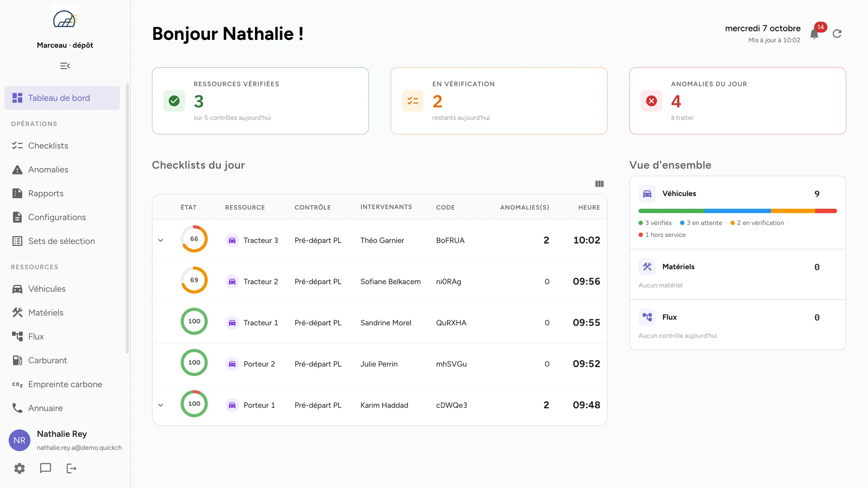Click the green verified check icon

174,101
